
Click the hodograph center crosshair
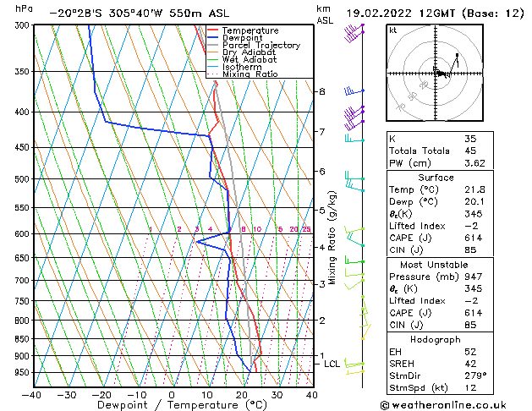click(436, 74)
